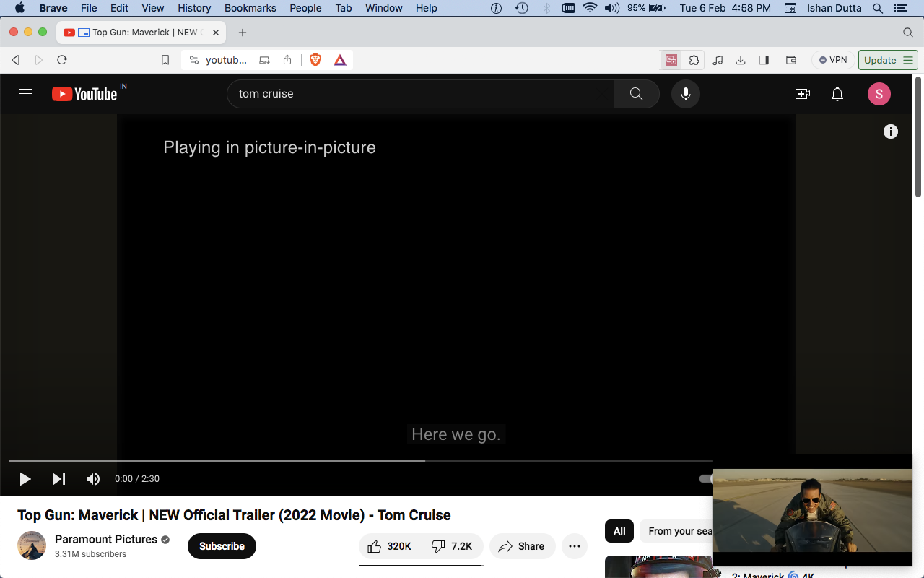Screen dimensions: 924x578
Task: Open the account avatar menu
Action: tap(879, 94)
